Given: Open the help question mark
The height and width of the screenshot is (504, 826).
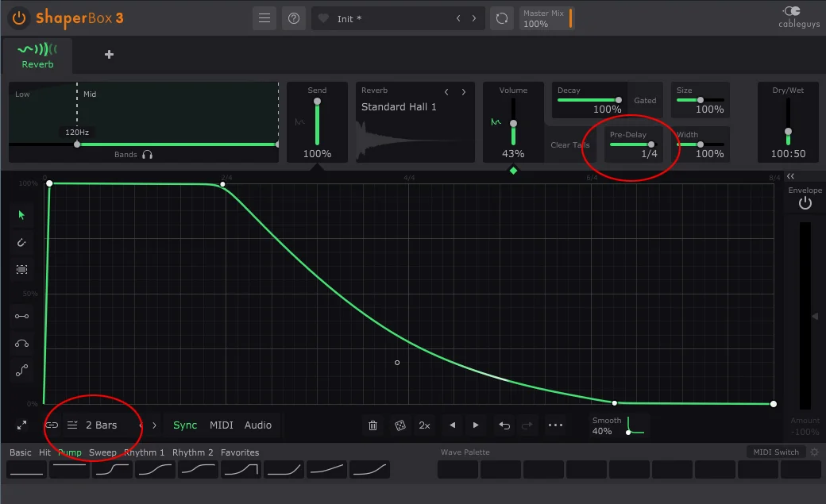Looking at the screenshot, I should (294, 18).
